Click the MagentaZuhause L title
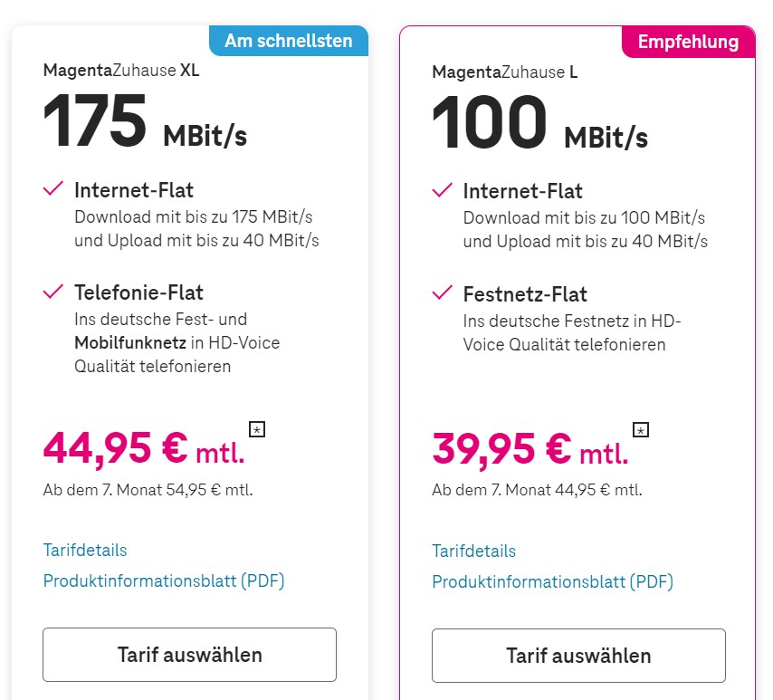 coord(504,72)
